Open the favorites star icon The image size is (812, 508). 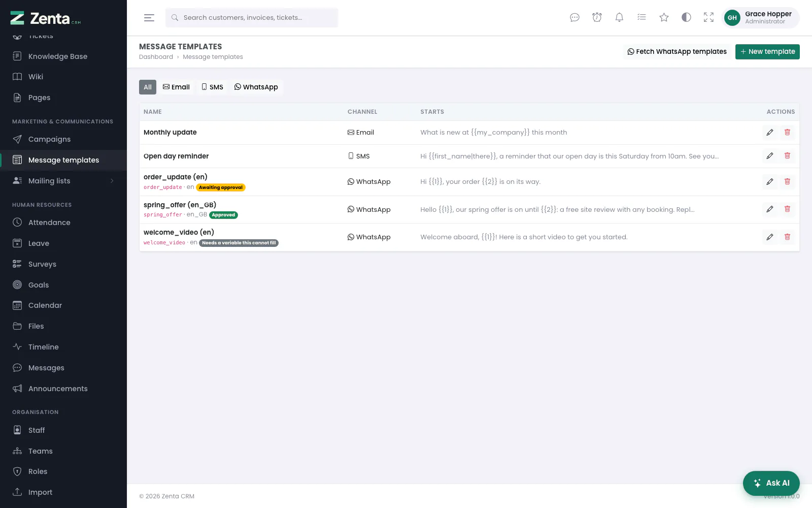(664, 18)
